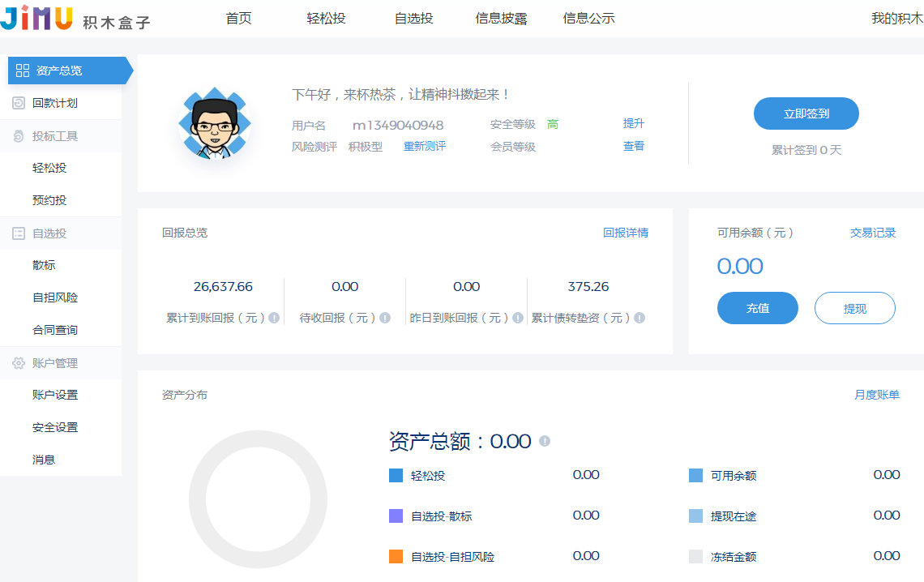Click the 账户管理 gear icon

[x=19, y=363]
